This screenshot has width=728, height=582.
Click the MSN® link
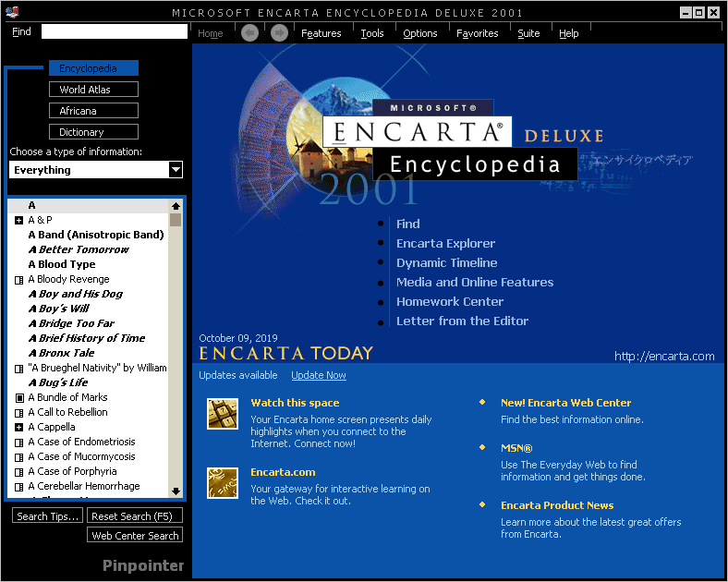tap(516, 448)
